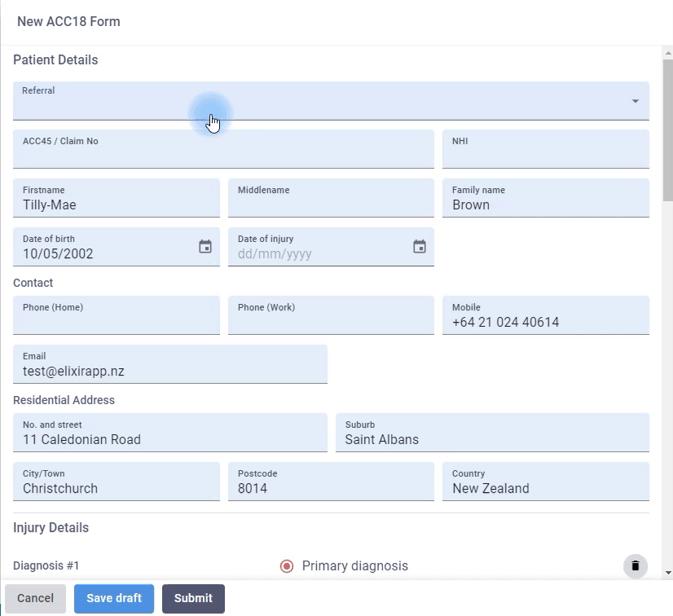Click the NHI input field
This screenshot has height=616, width=673.
[545, 152]
